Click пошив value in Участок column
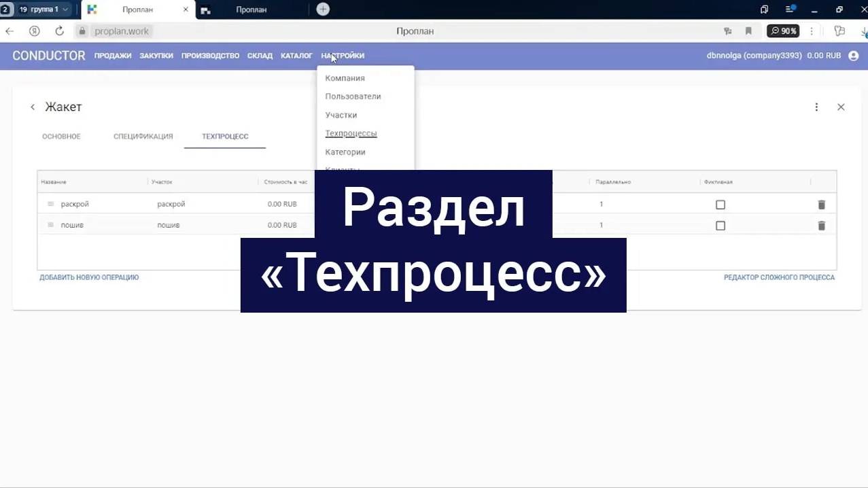Screen dimensions: 868x488 [x=169, y=225]
